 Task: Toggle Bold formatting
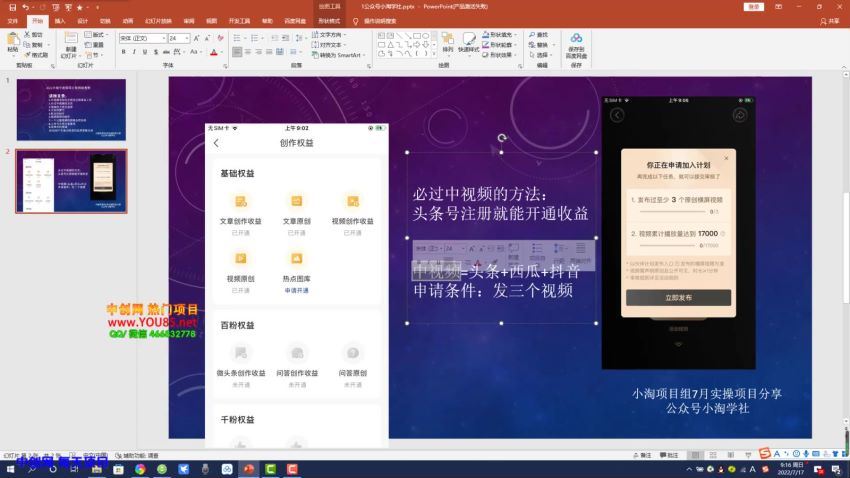point(124,52)
